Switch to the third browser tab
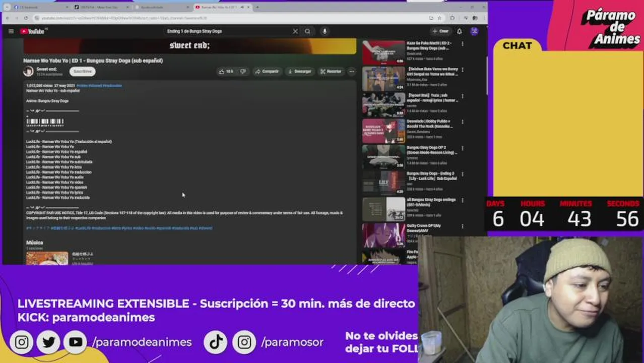This screenshot has height=363, width=644. pyautogui.click(x=163, y=7)
